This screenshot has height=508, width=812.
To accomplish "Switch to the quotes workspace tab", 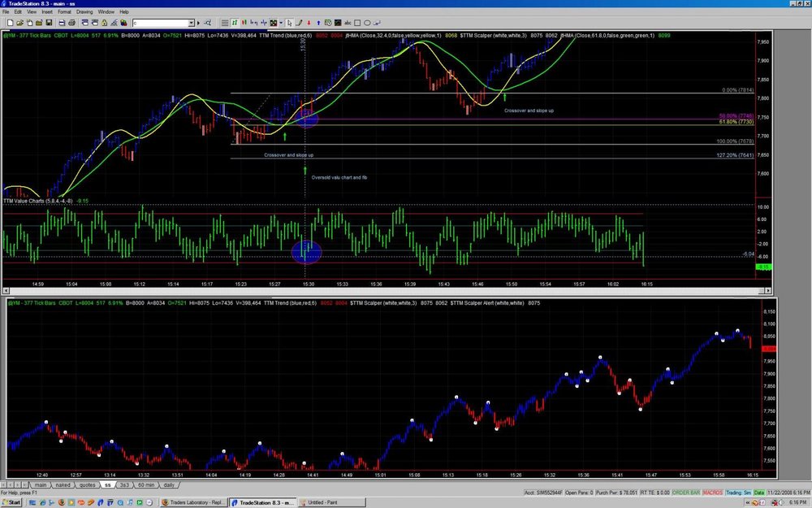I will click(87, 485).
